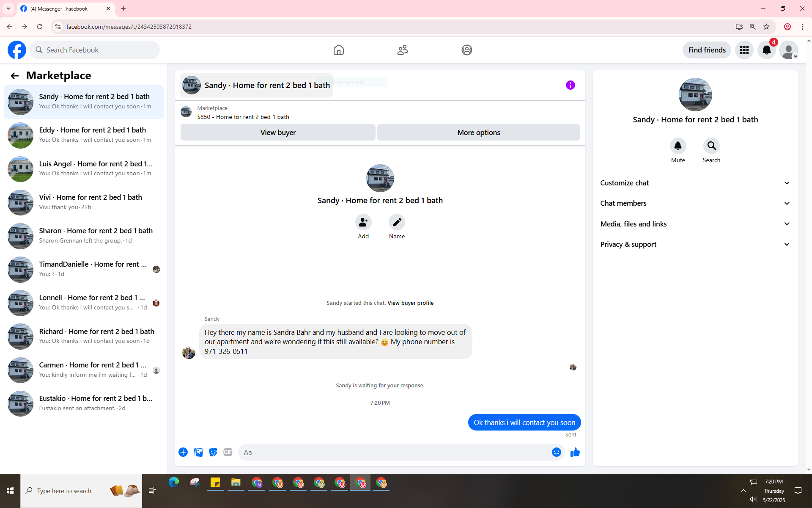Open TimandDanielle's conversation
The image size is (812, 508).
[x=84, y=269]
